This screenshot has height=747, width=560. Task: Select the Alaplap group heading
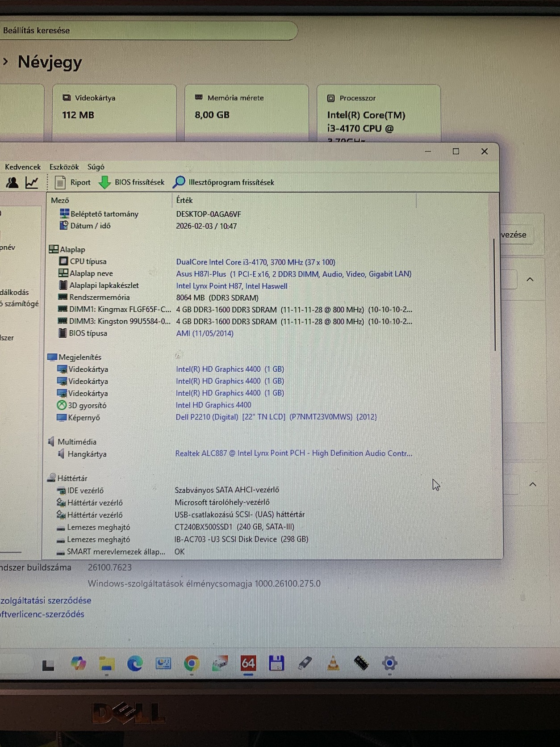(x=67, y=249)
